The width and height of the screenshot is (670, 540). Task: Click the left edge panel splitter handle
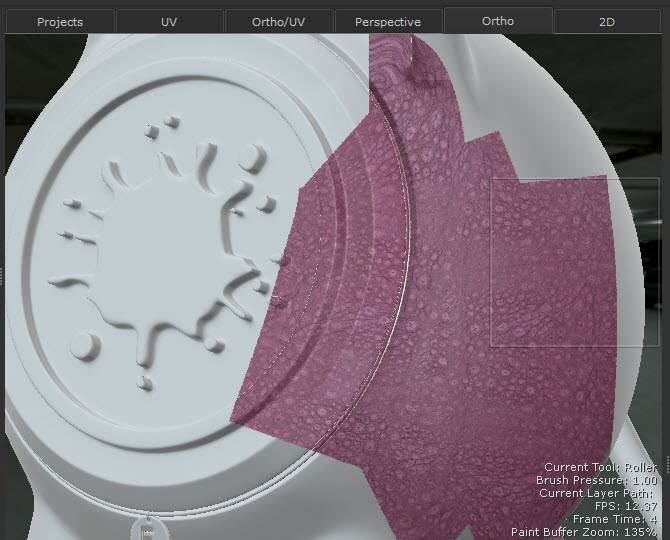[2, 272]
